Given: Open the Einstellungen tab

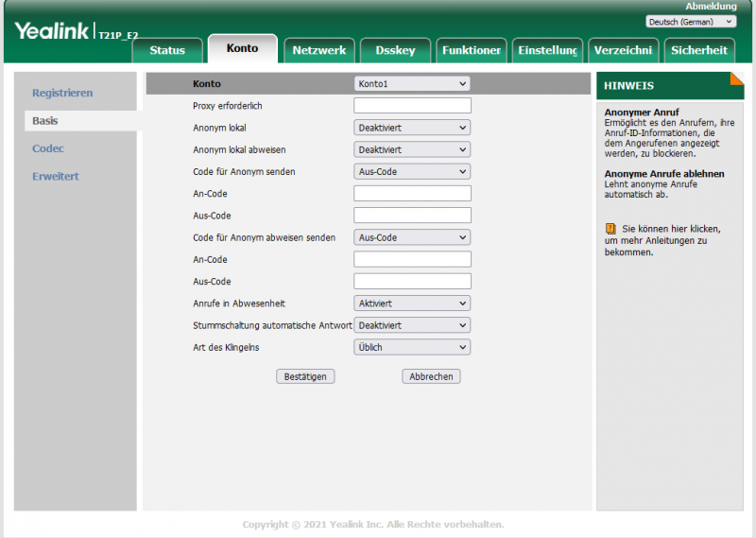Looking at the screenshot, I should (x=548, y=50).
